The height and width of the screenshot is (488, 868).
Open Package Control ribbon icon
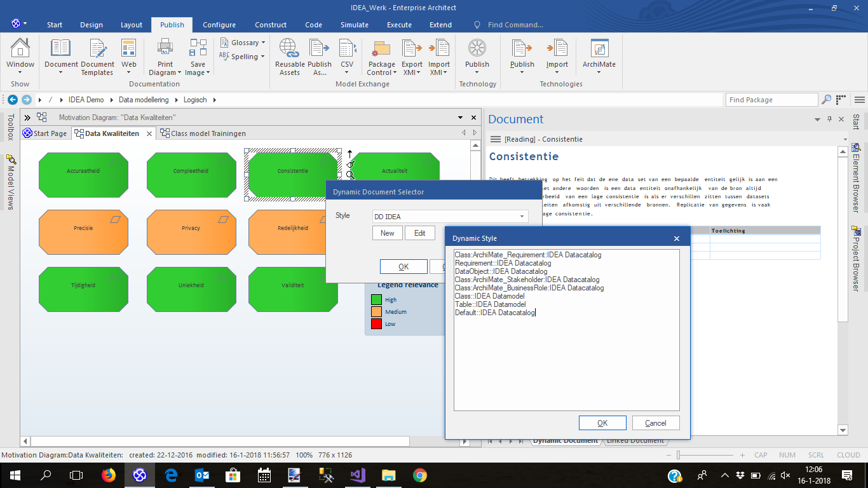pyautogui.click(x=382, y=56)
